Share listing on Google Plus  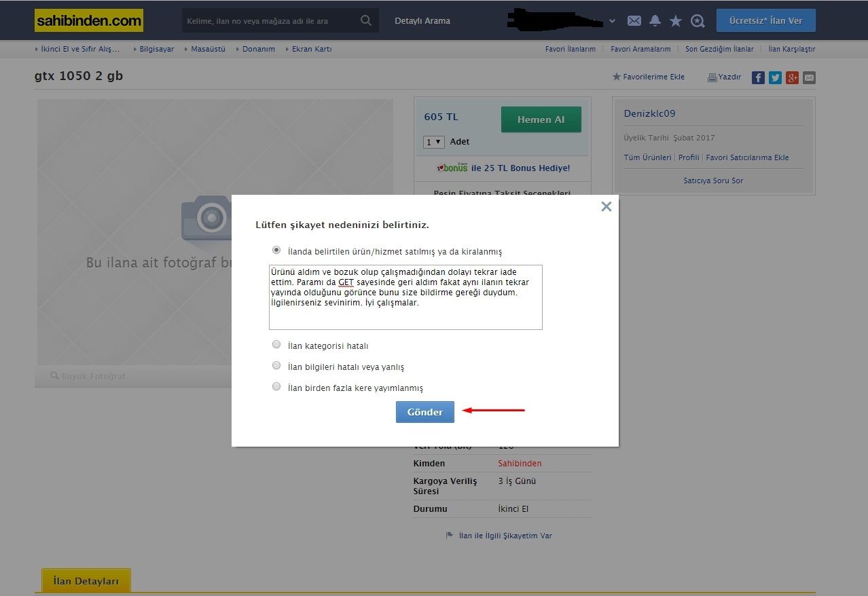click(792, 77)
